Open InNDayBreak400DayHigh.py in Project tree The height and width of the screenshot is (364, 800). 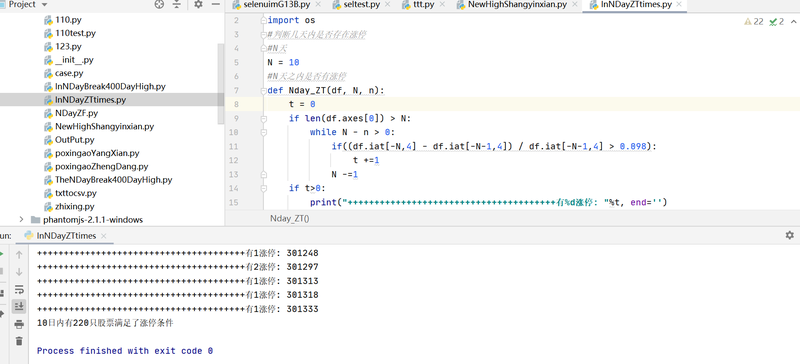[110, 86]
